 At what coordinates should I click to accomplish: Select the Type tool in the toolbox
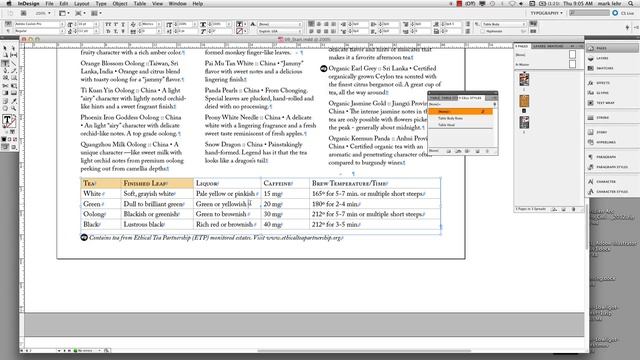(x=5, y=64)
